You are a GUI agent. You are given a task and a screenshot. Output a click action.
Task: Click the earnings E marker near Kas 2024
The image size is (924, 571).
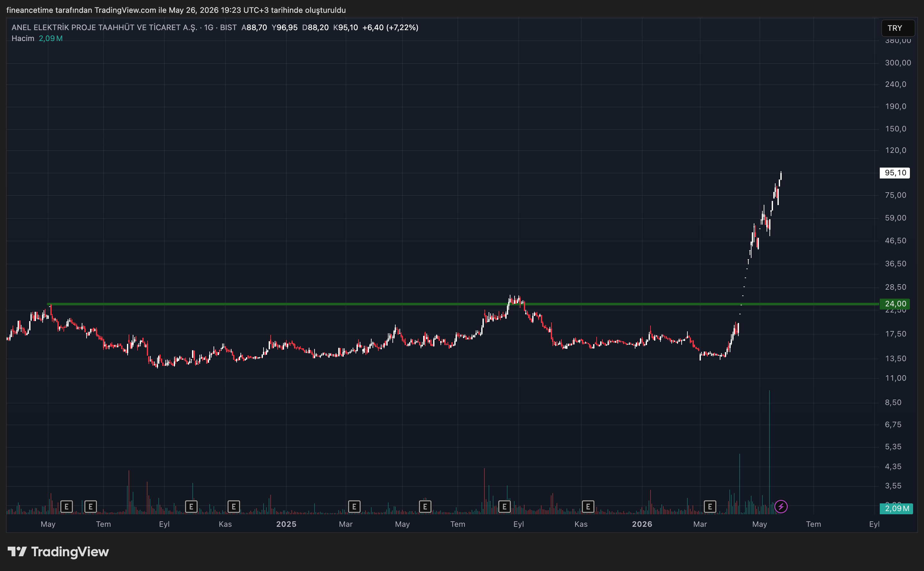point(233,506)
